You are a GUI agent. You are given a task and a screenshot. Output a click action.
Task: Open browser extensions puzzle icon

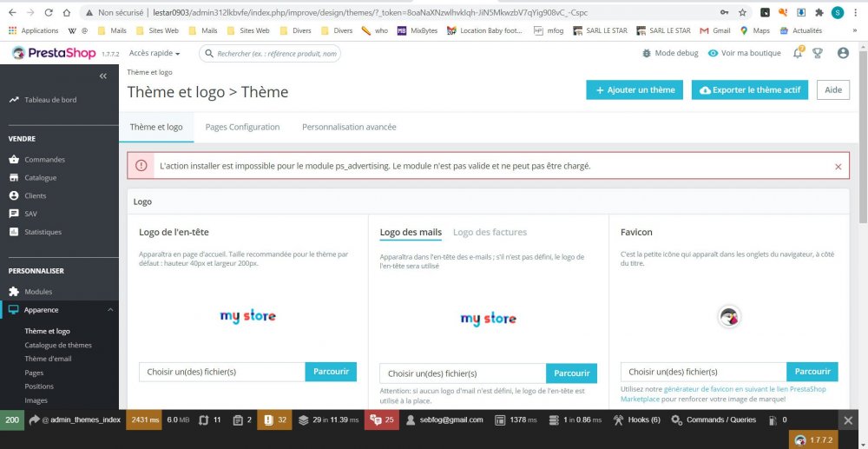819,12
